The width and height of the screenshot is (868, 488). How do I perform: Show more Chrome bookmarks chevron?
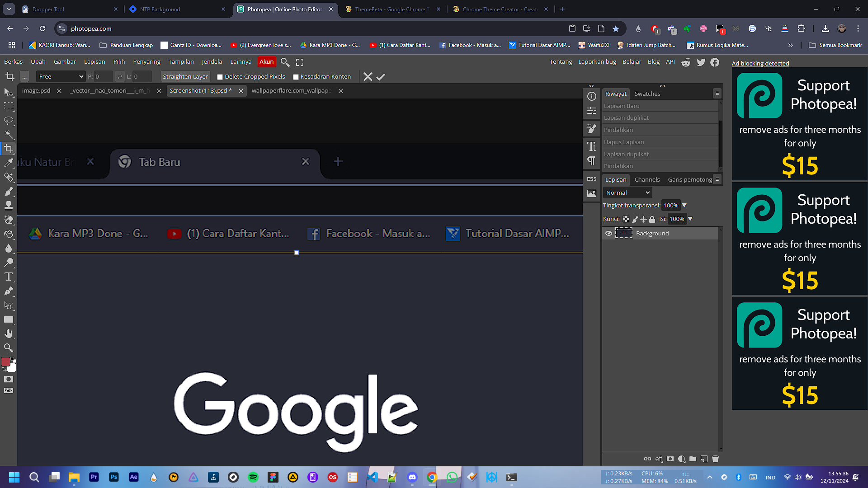[x=790, y=45]
